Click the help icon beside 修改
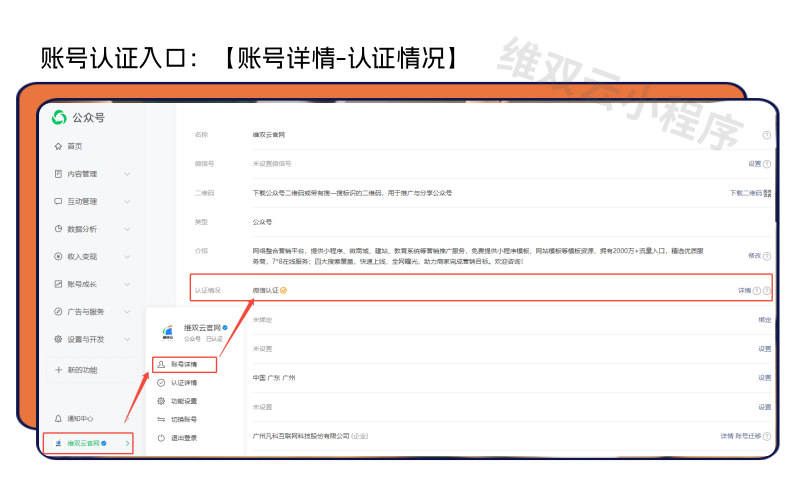Screen dimensions: 790x493 point(767,256)
